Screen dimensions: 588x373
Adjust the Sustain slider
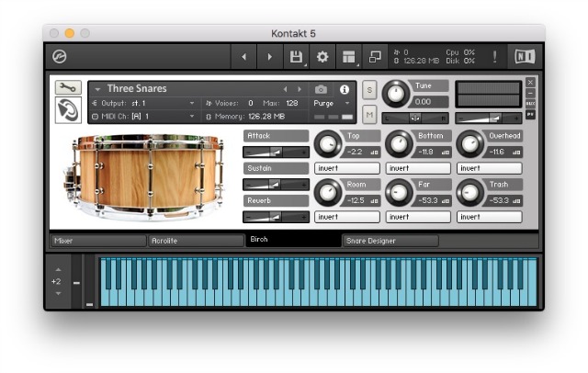[x=276, y=185]
